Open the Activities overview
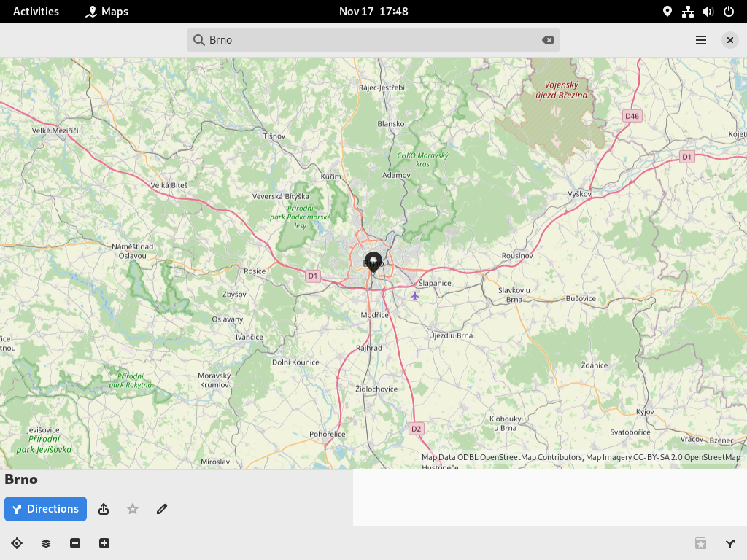The height and width of the screenshot is (560, 747). [x=36, y=12]
